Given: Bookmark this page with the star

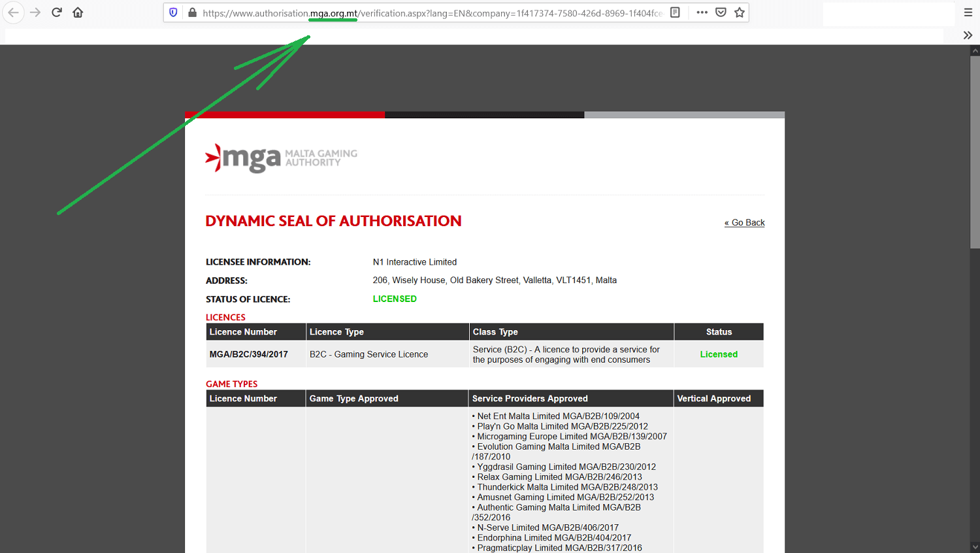Looking at the screenshot, I should [740, 12].
